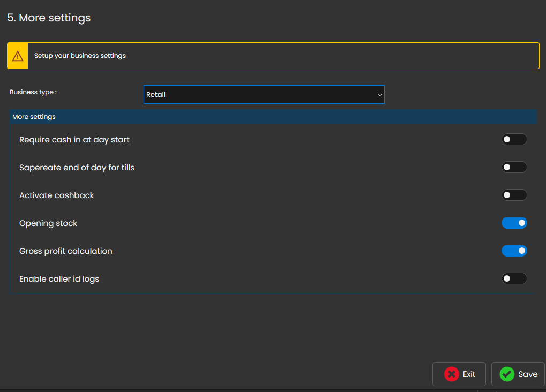This screenshot has width=546, height=392.
Task: Click the Gross profit calculation label text
Action: point(66,251)
